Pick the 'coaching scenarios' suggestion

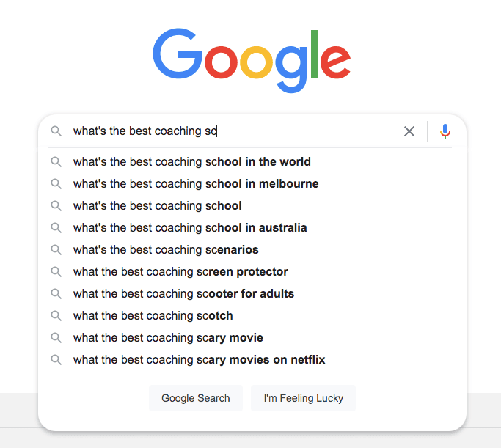pos(165,250)
